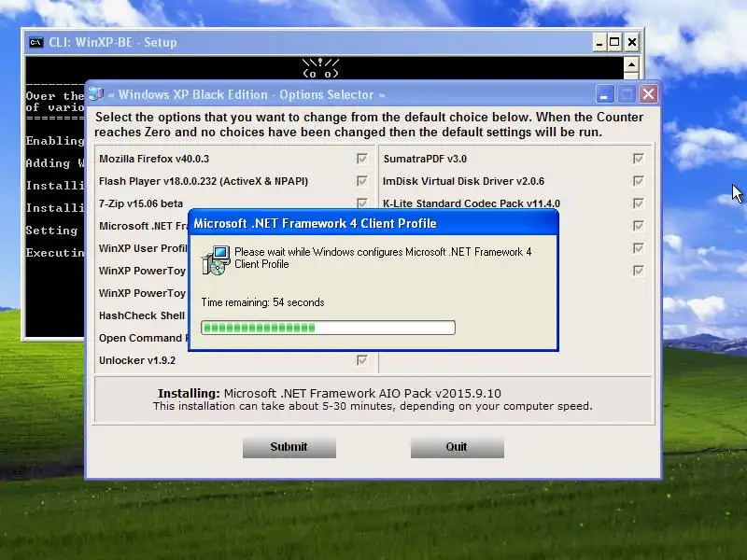Close the CLI WinXP-BE Setup window
Viewport: 747px width, 560px height.
[x=632, y=42]
